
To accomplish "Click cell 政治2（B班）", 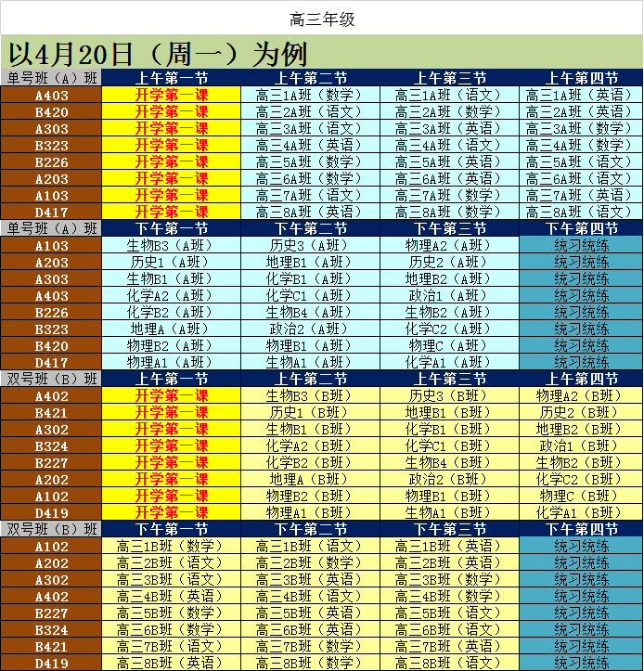I will click(450, 479).
